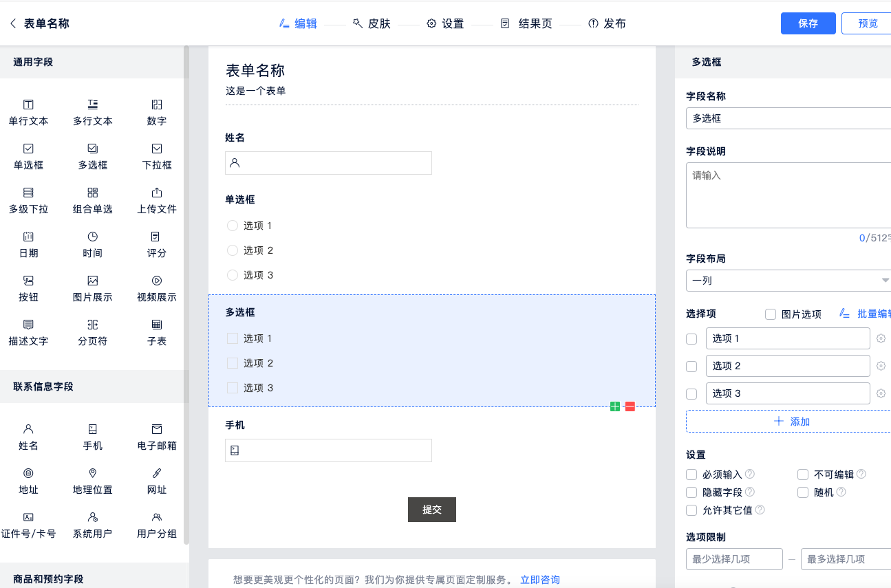Image resolution: width=891 pixels, height=588 pixels.
Task: Enable the 必须输入 checkbox
Action: pos(691,475)
